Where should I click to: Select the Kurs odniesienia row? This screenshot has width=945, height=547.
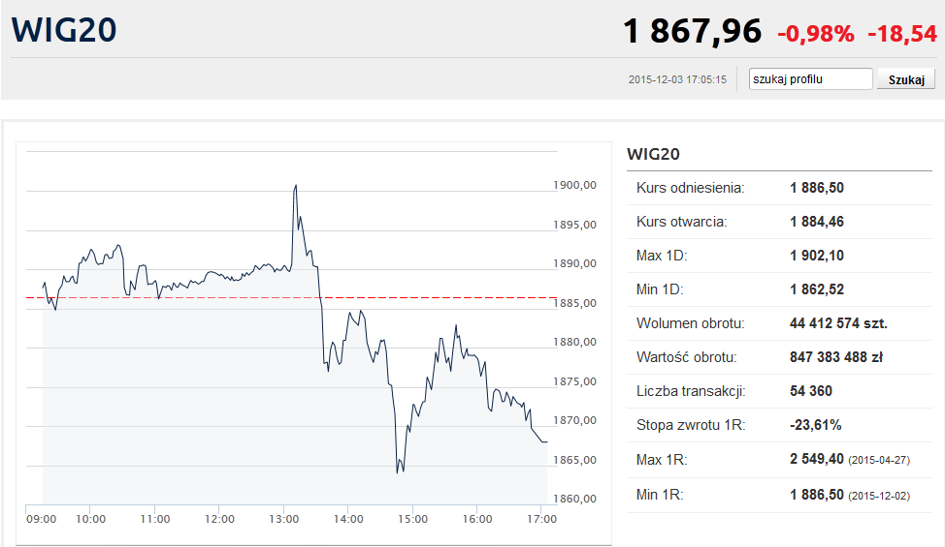780,188
